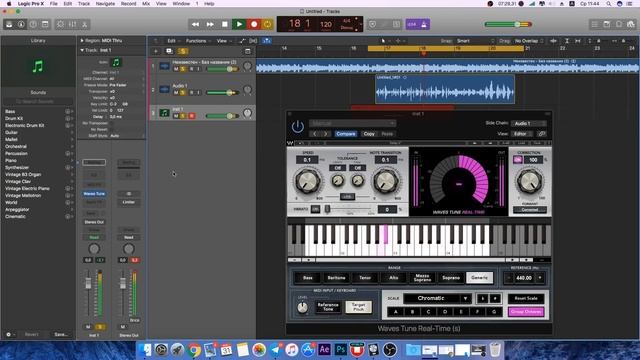Image resolution: width=640 pixels, height=360 pixels.
Task: Click the Speed knob in Waves Tune
Action: pos(308,181)
